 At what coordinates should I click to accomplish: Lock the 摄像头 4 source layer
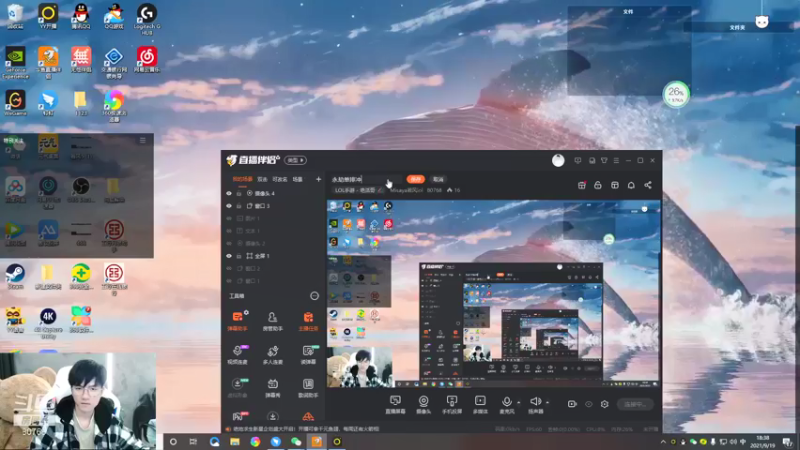(238, 193)
